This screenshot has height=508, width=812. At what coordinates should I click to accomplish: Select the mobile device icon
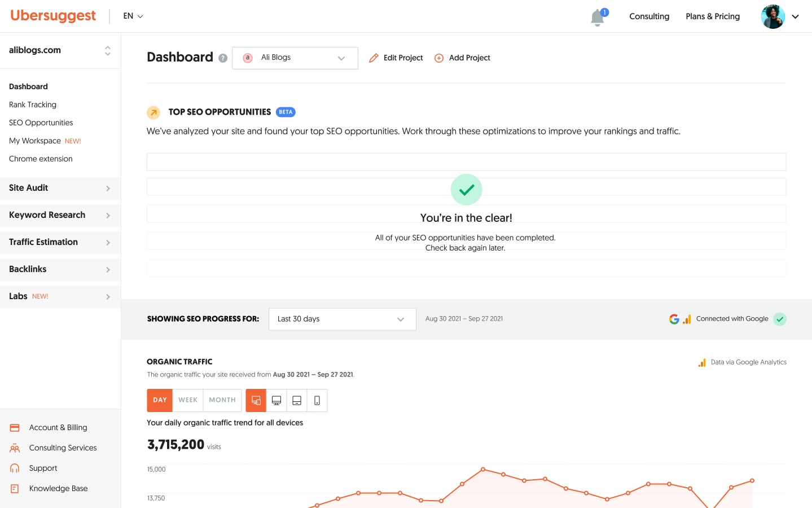pos(317,400)
